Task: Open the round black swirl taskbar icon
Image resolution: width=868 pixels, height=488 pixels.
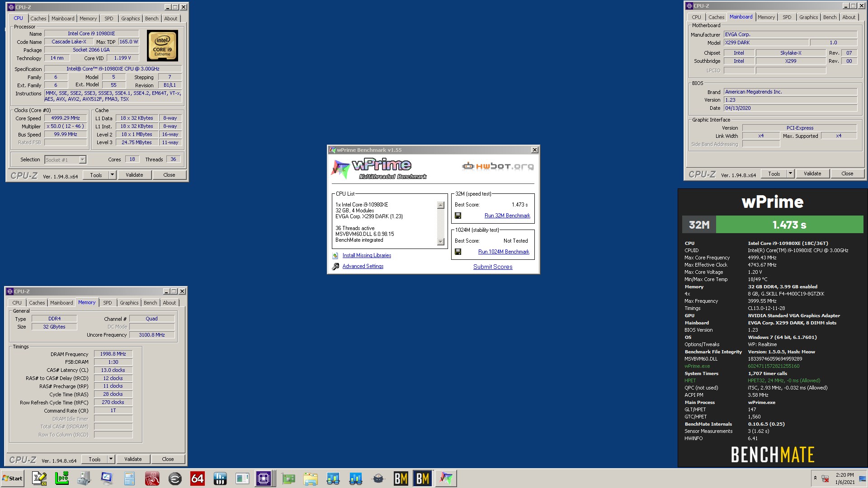Action: [x=175, y=478]
